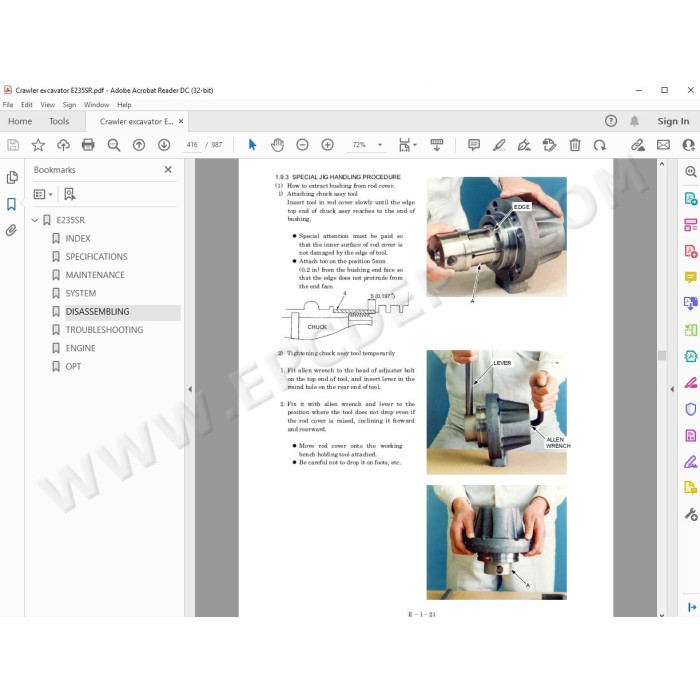Switch to the Tools tab
Viewport: 700px width, 700px height.
click(59, 121)
